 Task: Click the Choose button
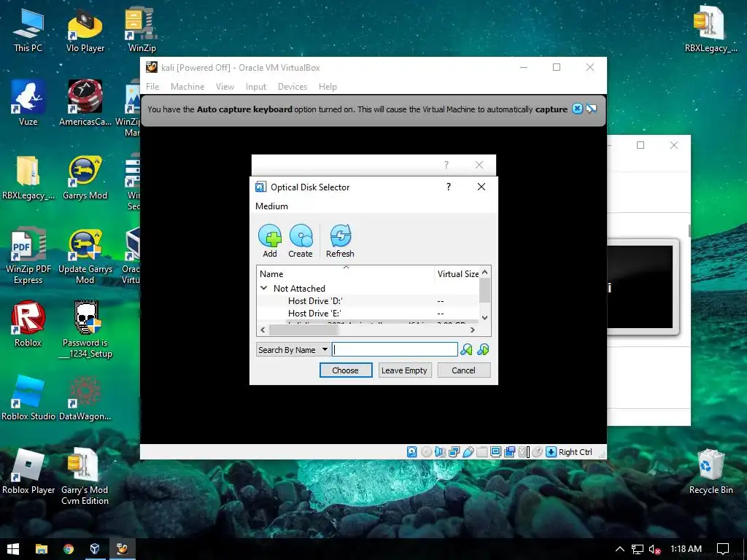click(x=345, y=370)
